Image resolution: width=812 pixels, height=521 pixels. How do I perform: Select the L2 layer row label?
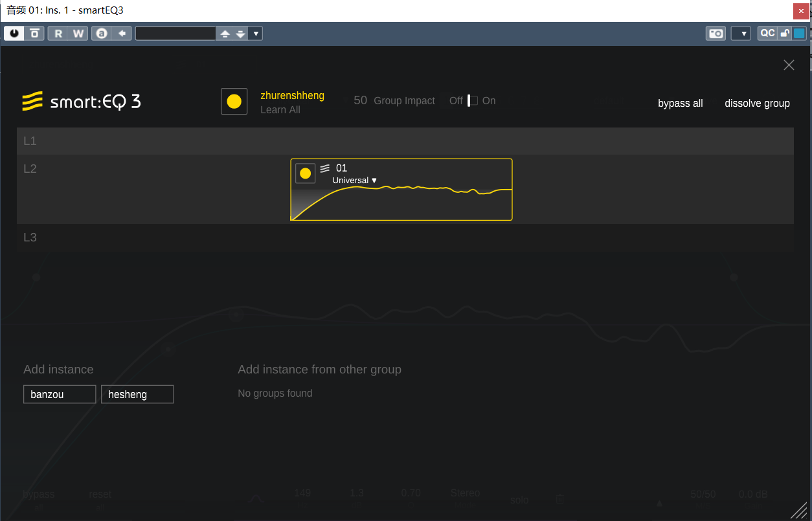30,169
